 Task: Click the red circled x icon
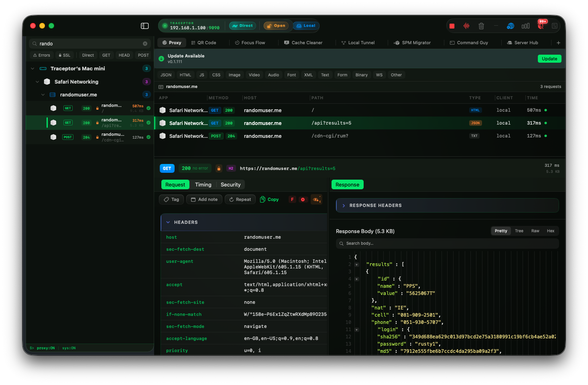[303, 199]
